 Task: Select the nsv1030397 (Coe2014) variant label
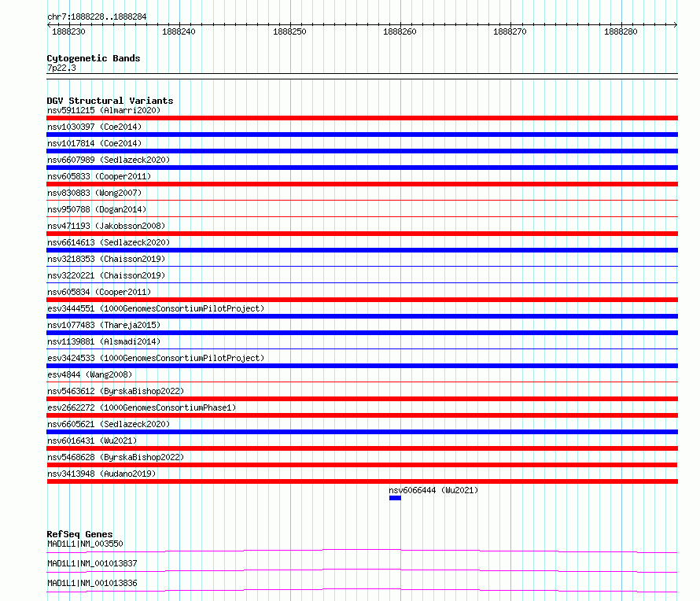pyautogui.click(x=94, y=127)
